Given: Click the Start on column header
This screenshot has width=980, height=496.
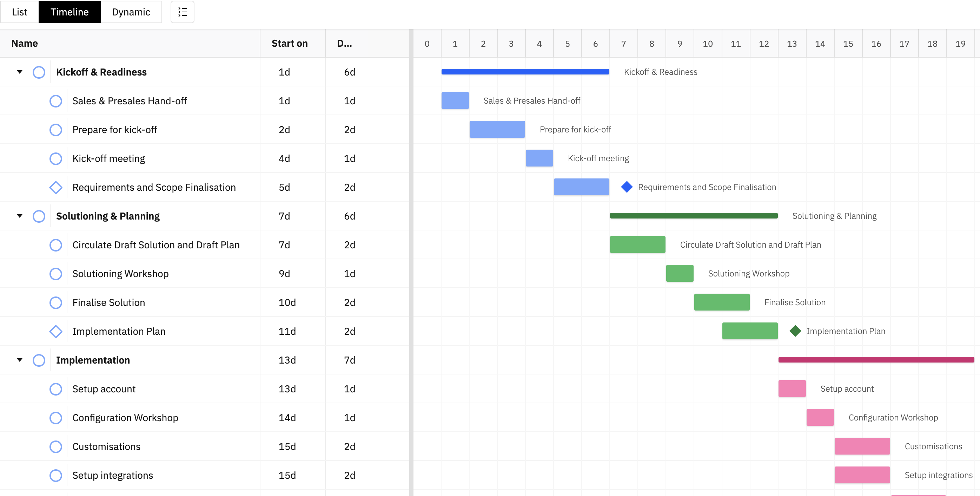Looking at the screenshot, I should [x=290, y=43].
